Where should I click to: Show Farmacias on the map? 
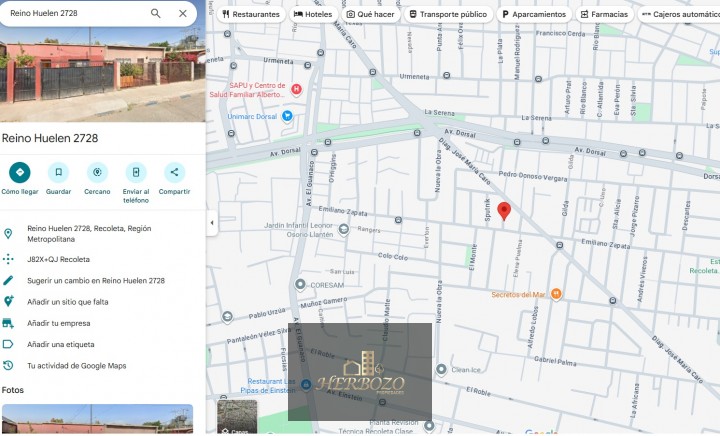coord(604,15)
